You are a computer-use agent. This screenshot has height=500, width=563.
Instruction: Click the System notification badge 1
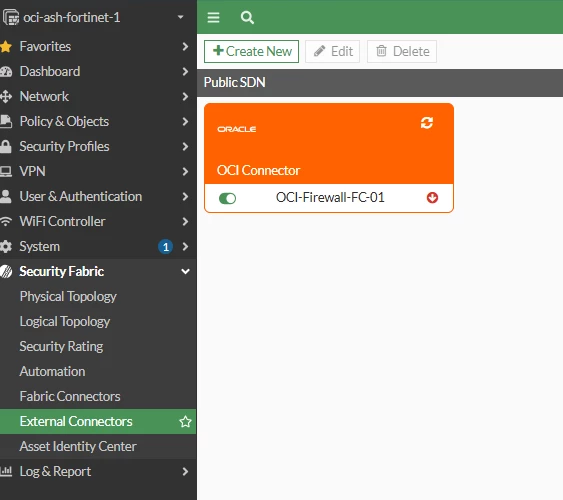click(x=166, y=247)
